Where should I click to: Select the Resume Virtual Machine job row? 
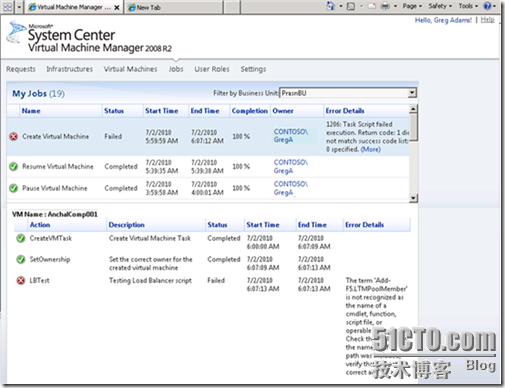tap(208, 166)
